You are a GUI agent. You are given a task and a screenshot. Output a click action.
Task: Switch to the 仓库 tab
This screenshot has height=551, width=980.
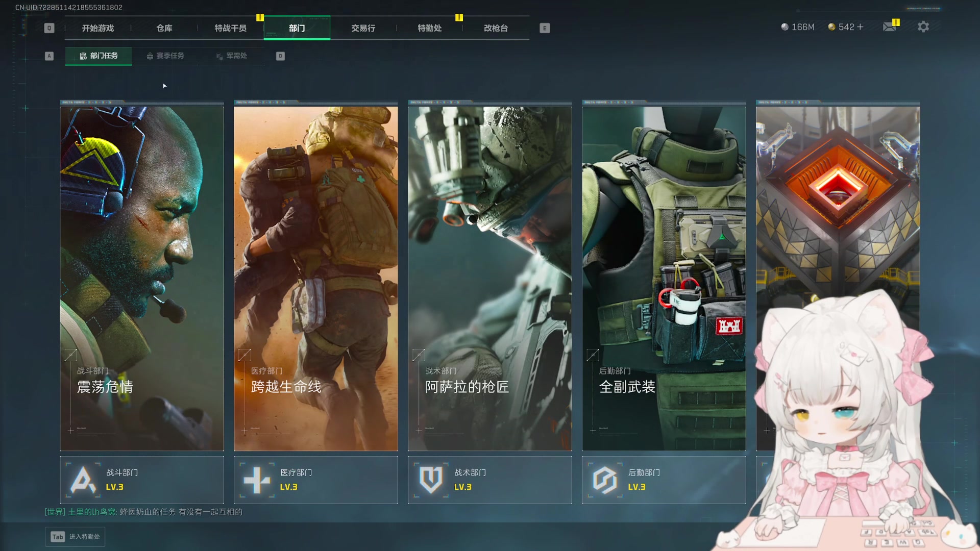(164, 28)
